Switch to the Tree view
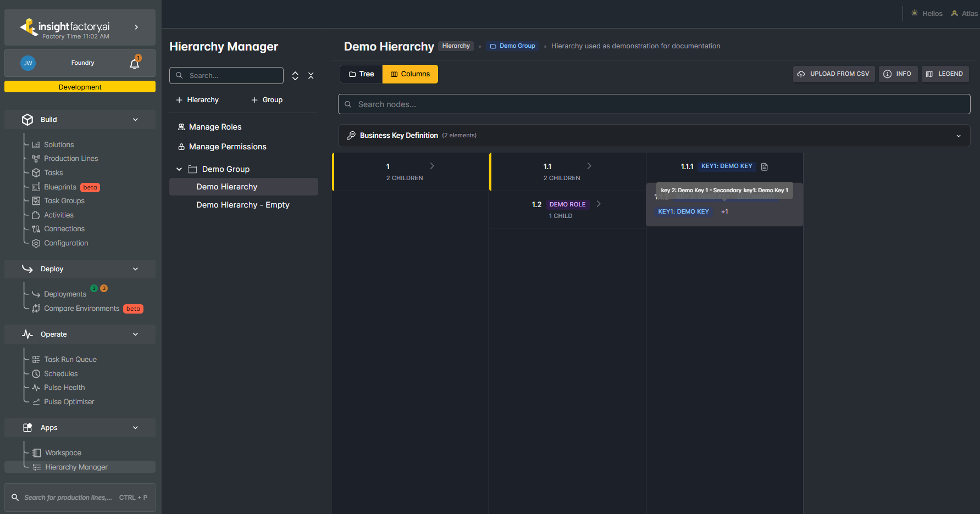The image size is (980, 514). [362, 74]
